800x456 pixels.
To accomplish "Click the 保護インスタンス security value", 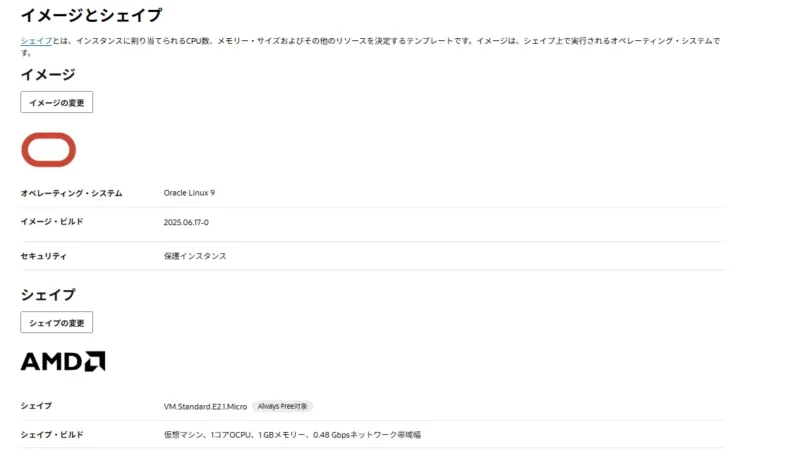I will tap(195, 256).
